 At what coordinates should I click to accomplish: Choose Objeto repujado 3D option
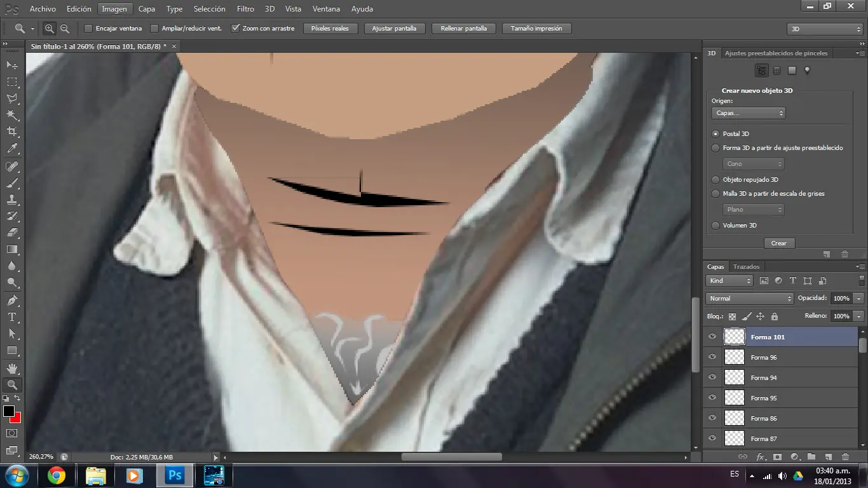pos(715,180)
